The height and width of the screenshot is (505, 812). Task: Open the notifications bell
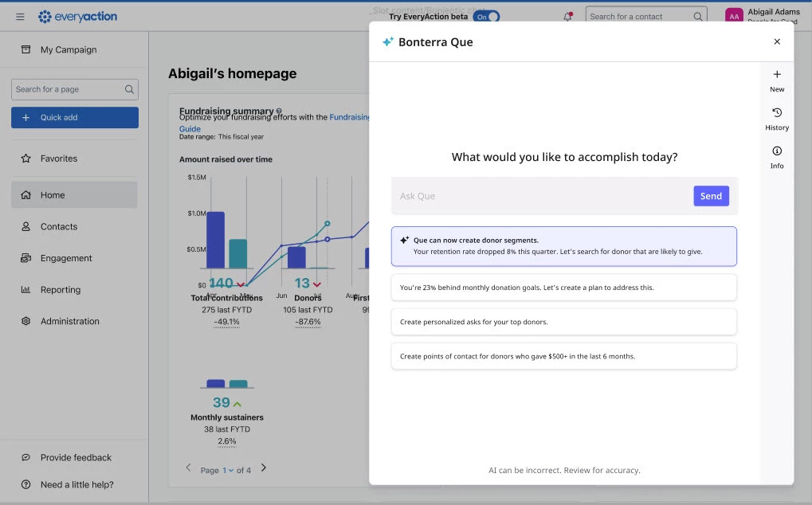pyautogui.click(x=568, y=17)
